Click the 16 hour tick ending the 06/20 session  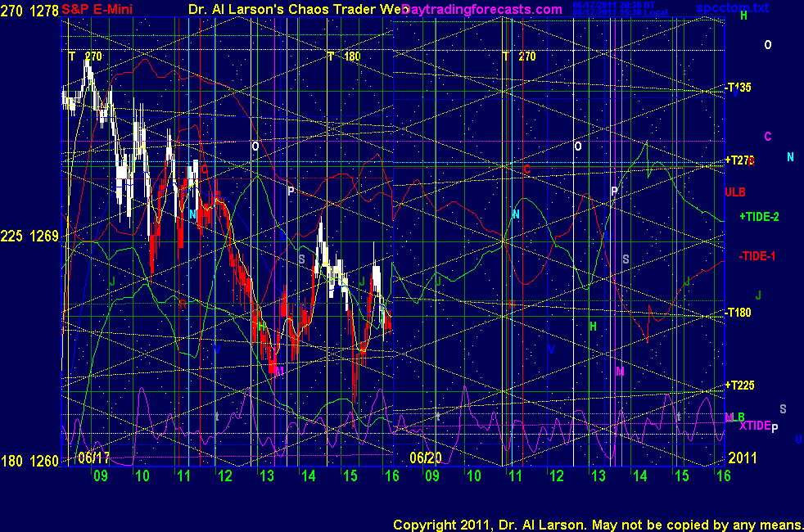pyautogui.click(x=723, y=476)
